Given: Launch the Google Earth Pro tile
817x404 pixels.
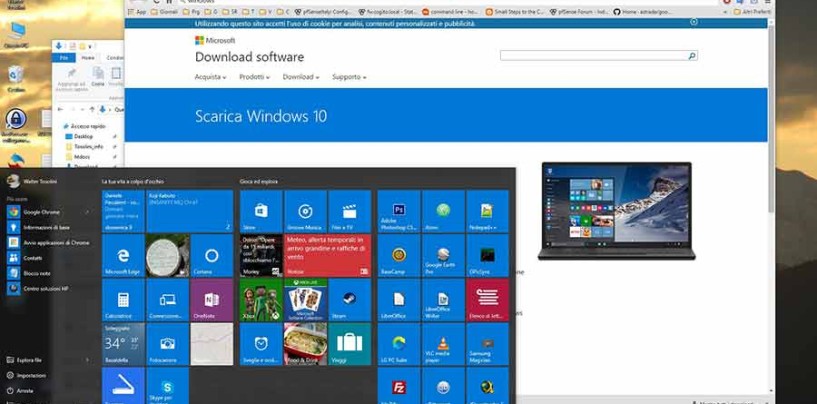Looking at the screenshot, I should pyautogui.click(x=443, y=255).
